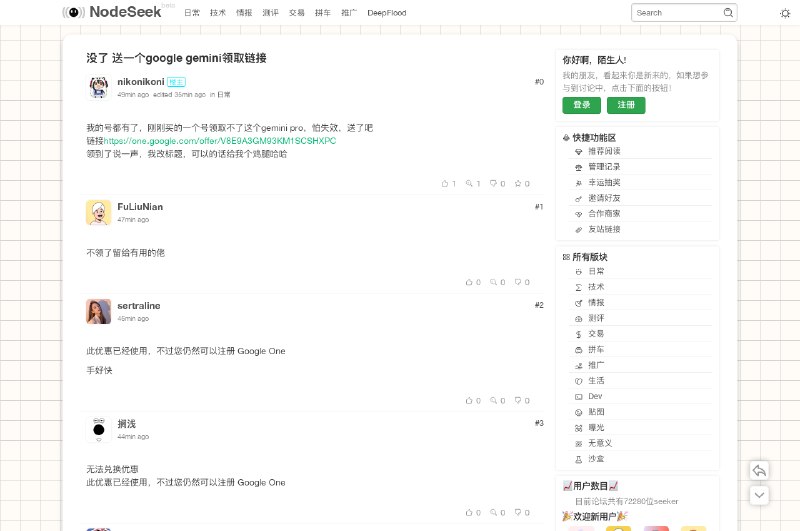The height and width of the screenshot is (531, 800).
Task: Click the green 注册 button
Action: (626, 105)
